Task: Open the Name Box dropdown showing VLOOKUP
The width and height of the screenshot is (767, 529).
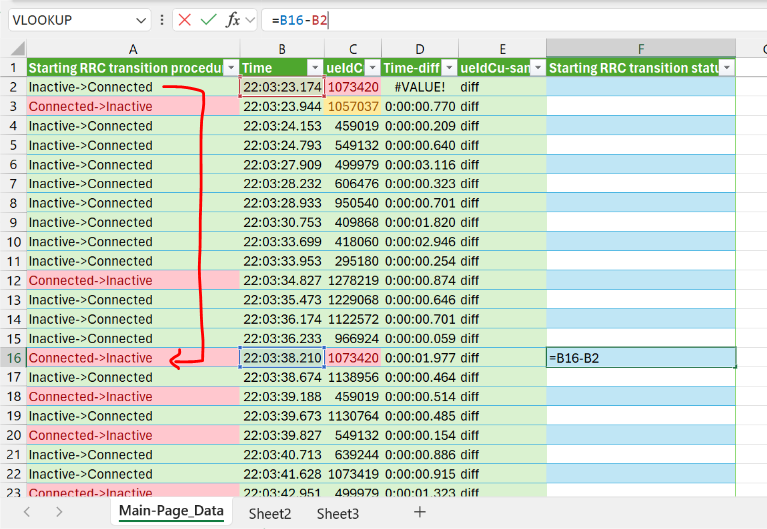Action: pos(141,21)
